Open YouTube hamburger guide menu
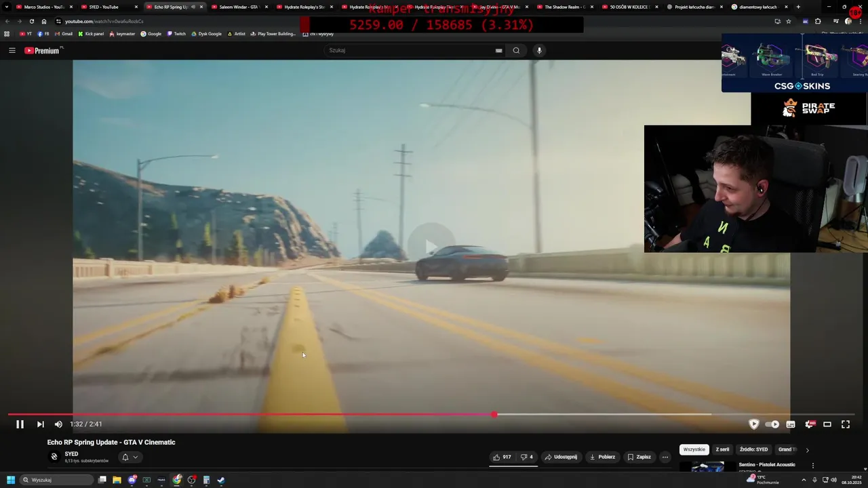This screenshot has width=868, height=488. pyautogui.click(x=12, y=50)
